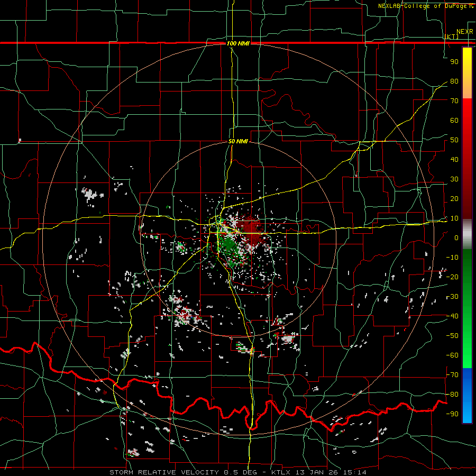Click the 100 NMI range ring label
Viewport: 476px width, 476px height.
point(238,43)
